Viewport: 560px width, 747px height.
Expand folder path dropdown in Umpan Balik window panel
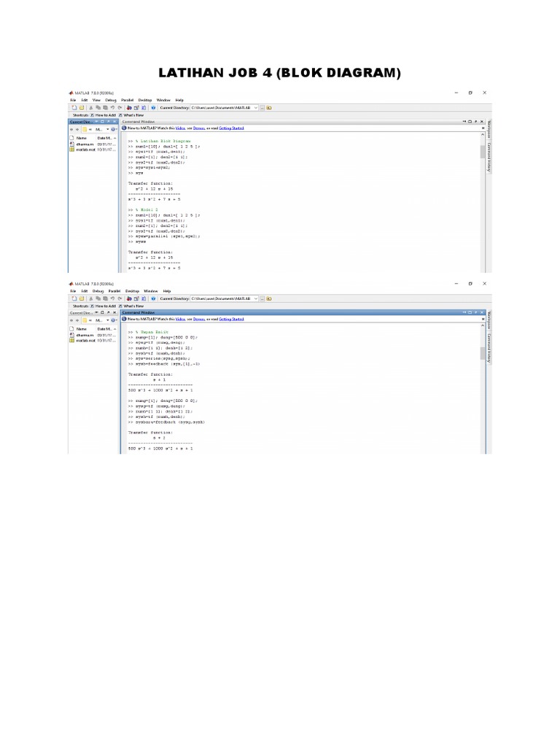coord(108,321)
